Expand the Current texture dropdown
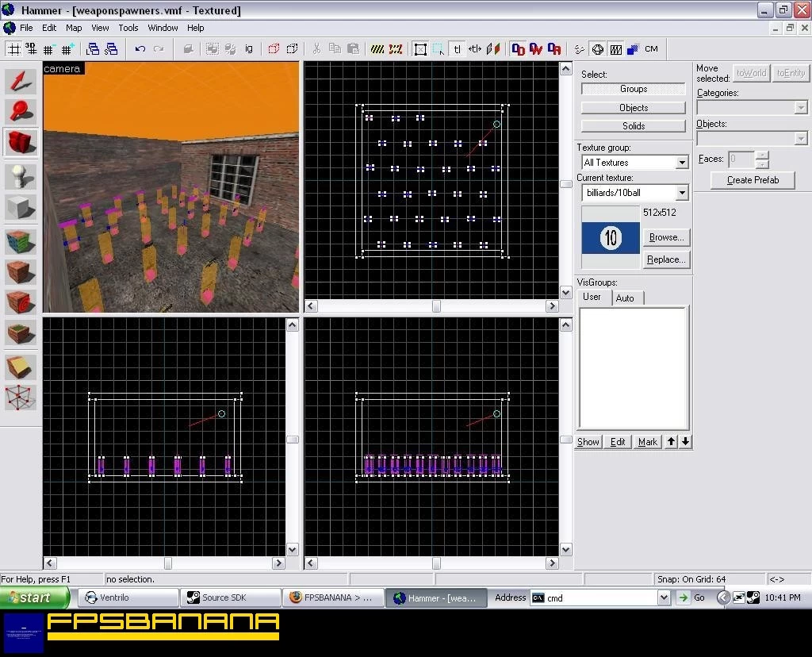Image resolution: width=812 pixels, height=657 pixels. (x=682, y=193)
